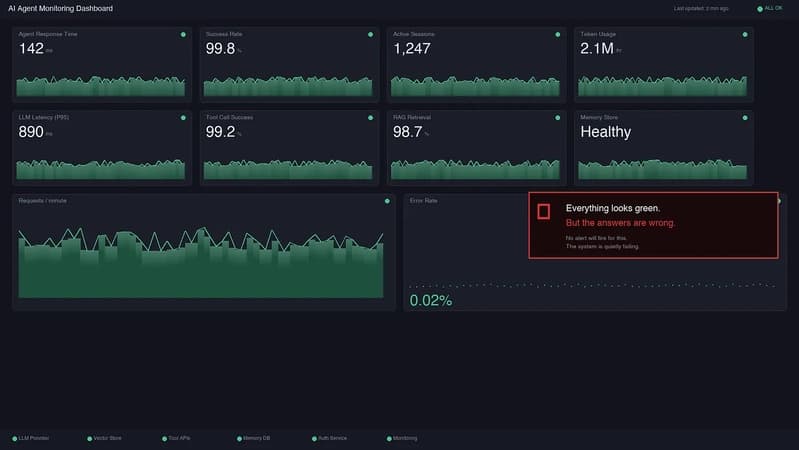Click the 98.7 RAG retrieval value
This screenshot has width=799, height=450.
410,132
